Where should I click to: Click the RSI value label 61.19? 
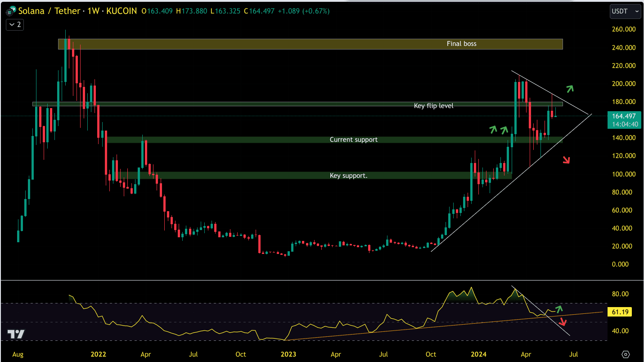tap(620, 312)
